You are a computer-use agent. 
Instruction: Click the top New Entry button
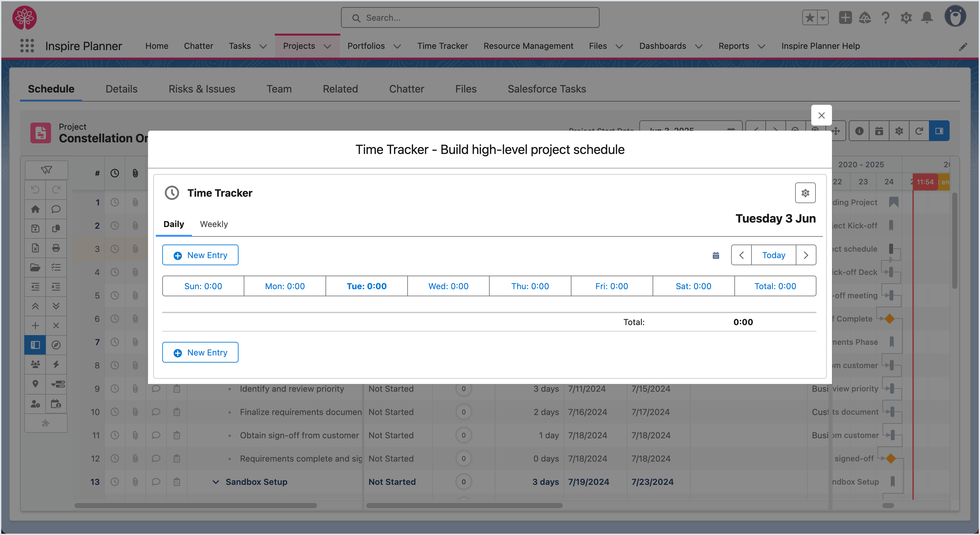(200, 255)
